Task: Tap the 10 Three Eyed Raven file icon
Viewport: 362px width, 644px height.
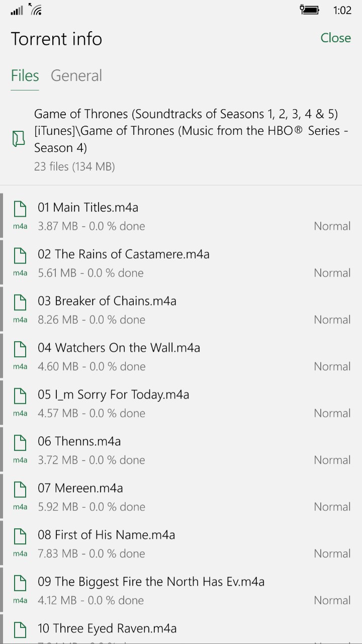Action: coord(20,630)
